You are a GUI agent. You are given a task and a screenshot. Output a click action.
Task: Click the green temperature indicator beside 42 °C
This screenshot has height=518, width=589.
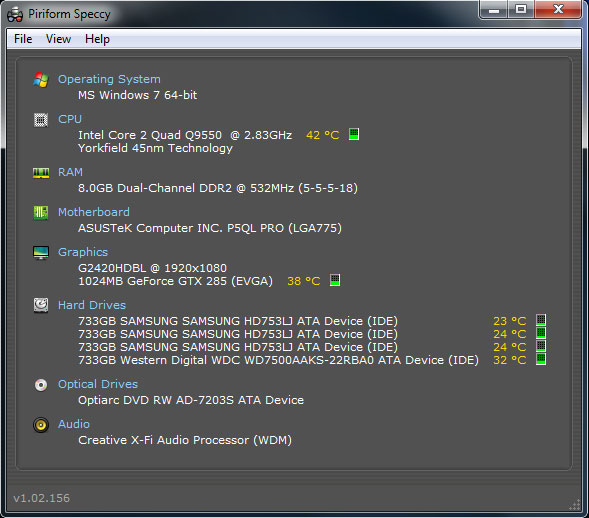(354, 134)
